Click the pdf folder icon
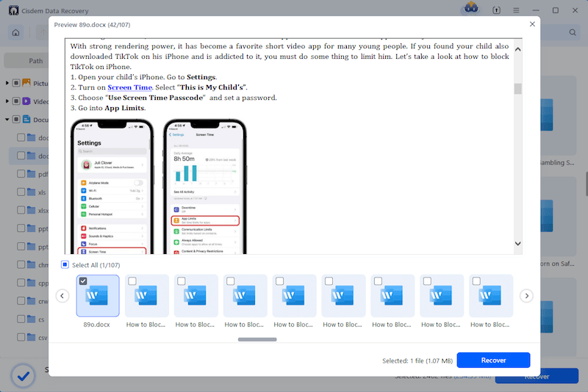This screenshot has height=392, width=588. [32, 174]
